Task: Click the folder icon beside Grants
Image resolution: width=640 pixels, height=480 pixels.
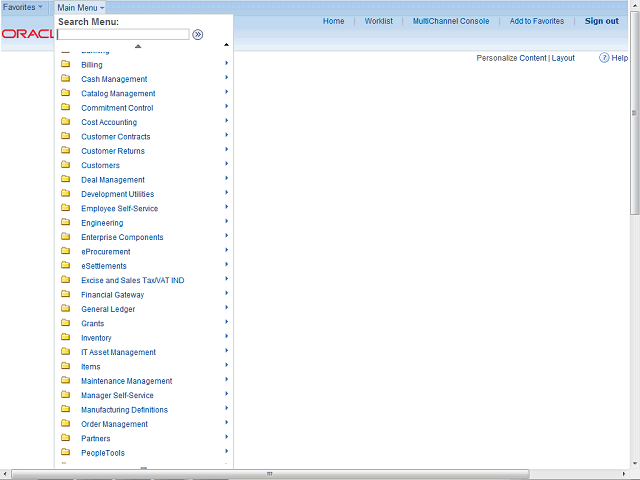Action: (x=65, y=322)
